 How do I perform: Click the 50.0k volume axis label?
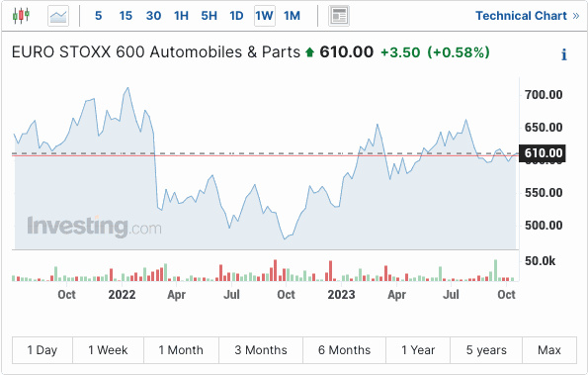(x=540, y=261)
